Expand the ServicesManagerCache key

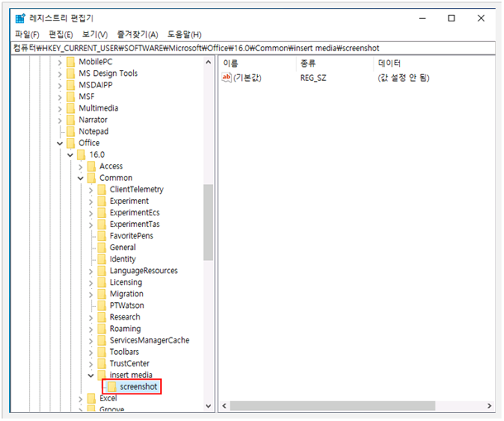click(x=91, y=340)
